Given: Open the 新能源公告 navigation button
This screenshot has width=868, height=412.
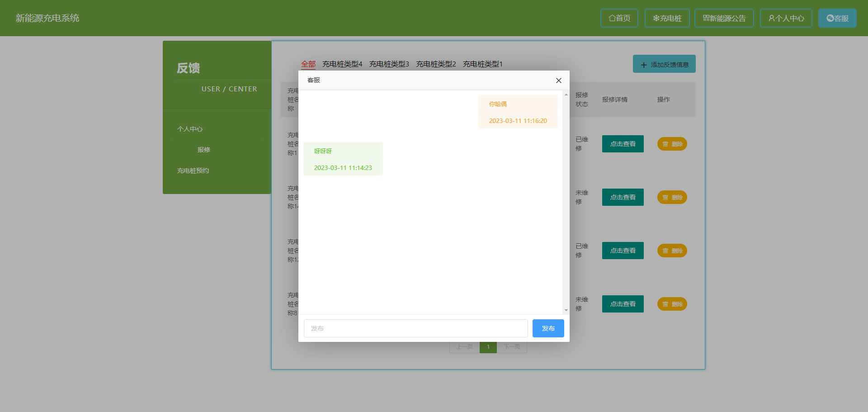Looking at the screenshot, I should coord(724,18).
